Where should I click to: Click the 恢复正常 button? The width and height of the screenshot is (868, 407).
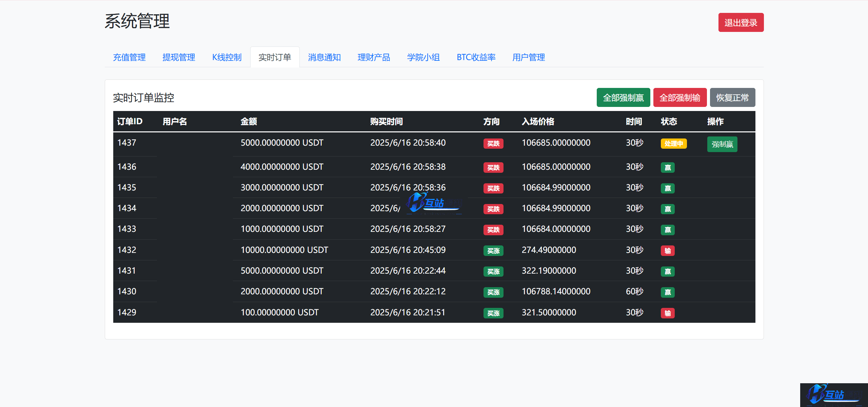732,97
